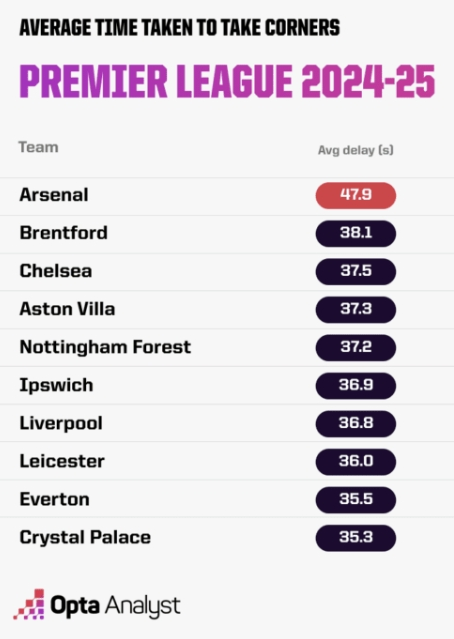Click the Liverpool team name
This screenshot has width=454, height=639.
[x=61, y=423]
